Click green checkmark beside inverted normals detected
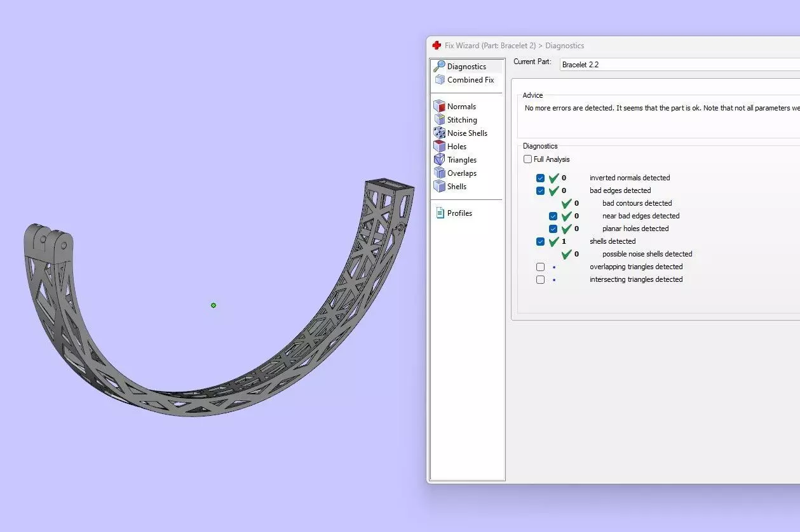Screen dimensions: 800x532 pos(553,178)
